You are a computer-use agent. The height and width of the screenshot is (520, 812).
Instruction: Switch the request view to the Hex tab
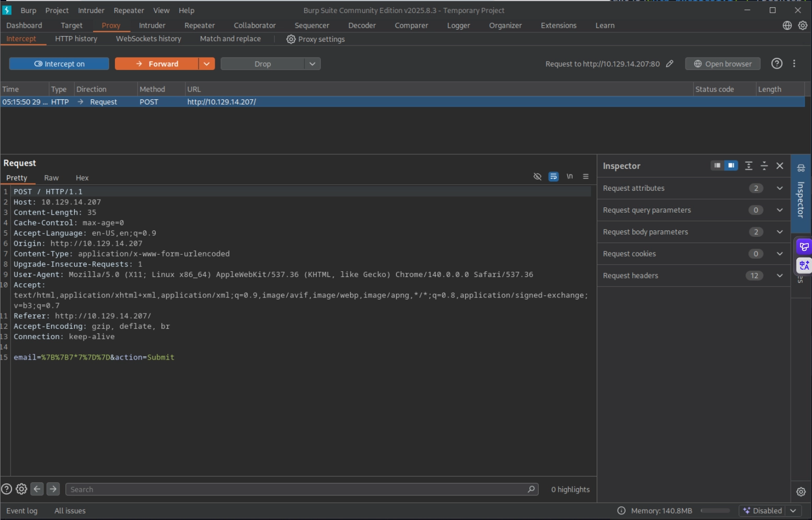(82, 178)
